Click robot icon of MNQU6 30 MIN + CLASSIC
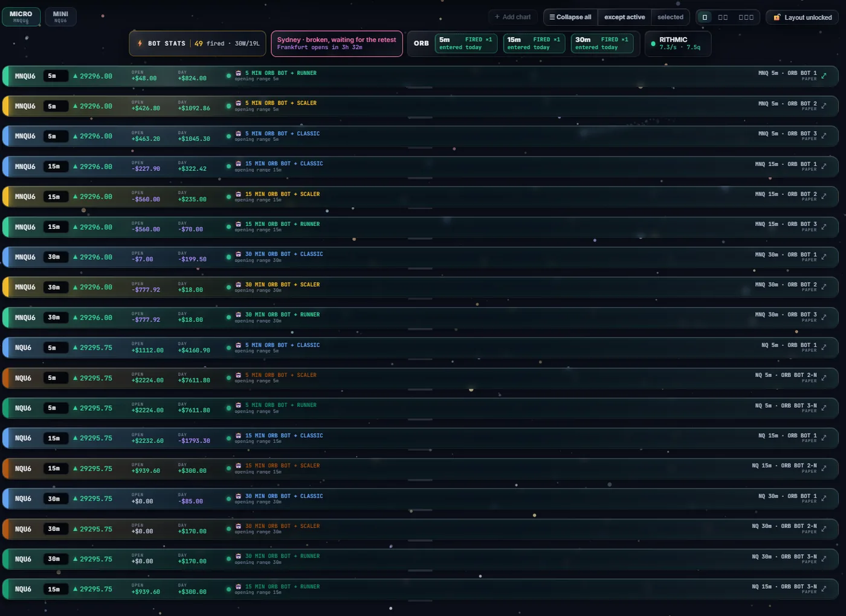 (238, 254)
